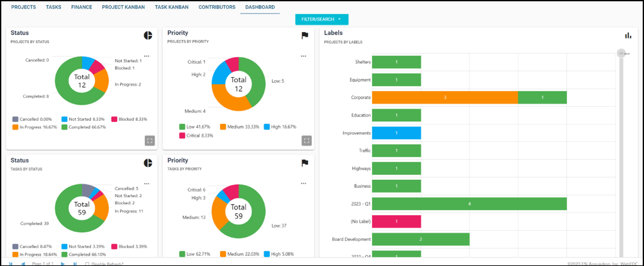Expand Projects by Priority chart to fullscreen
This screenshot has height=266, width=644.
click(x=307, y=140)
